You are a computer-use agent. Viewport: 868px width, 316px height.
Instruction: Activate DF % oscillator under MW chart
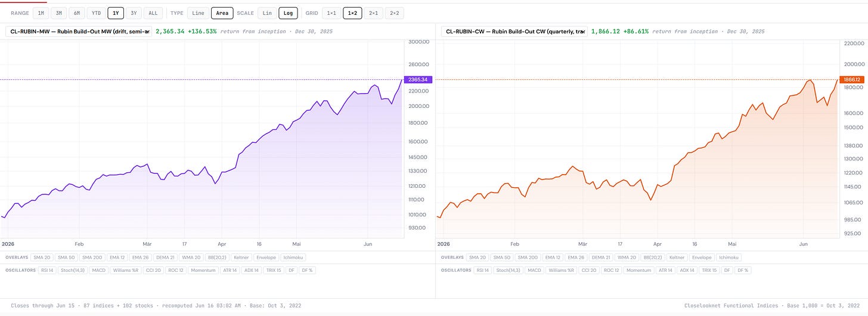pos(307,270)
